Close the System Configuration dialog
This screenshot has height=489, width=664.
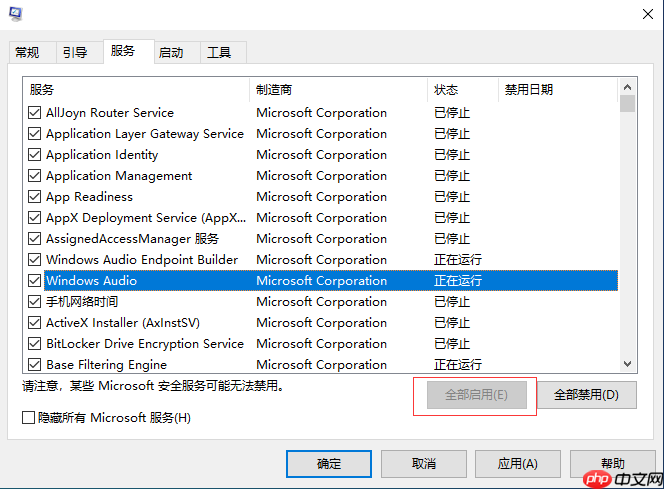[647, 14]
